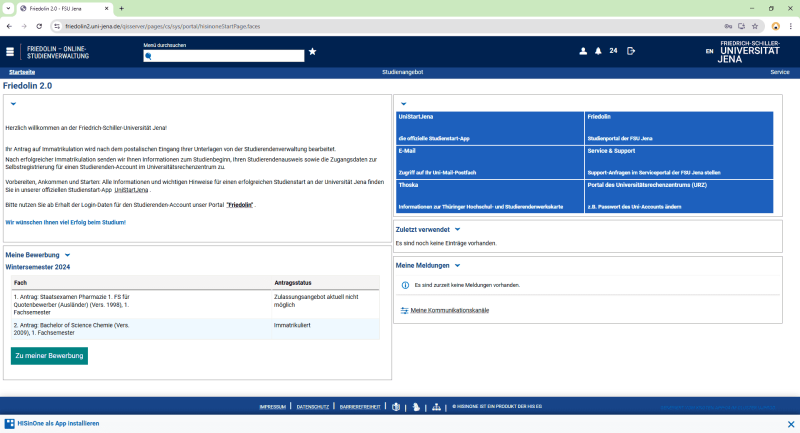
Task: Open the Barrierefreiheit footer link
Action: tap(360, 406)
